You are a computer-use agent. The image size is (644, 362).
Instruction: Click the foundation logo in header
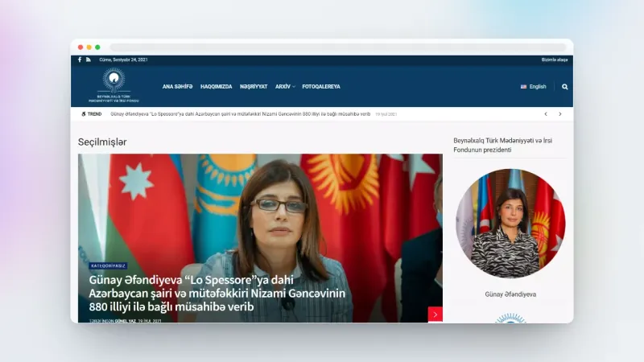(114, 85)
